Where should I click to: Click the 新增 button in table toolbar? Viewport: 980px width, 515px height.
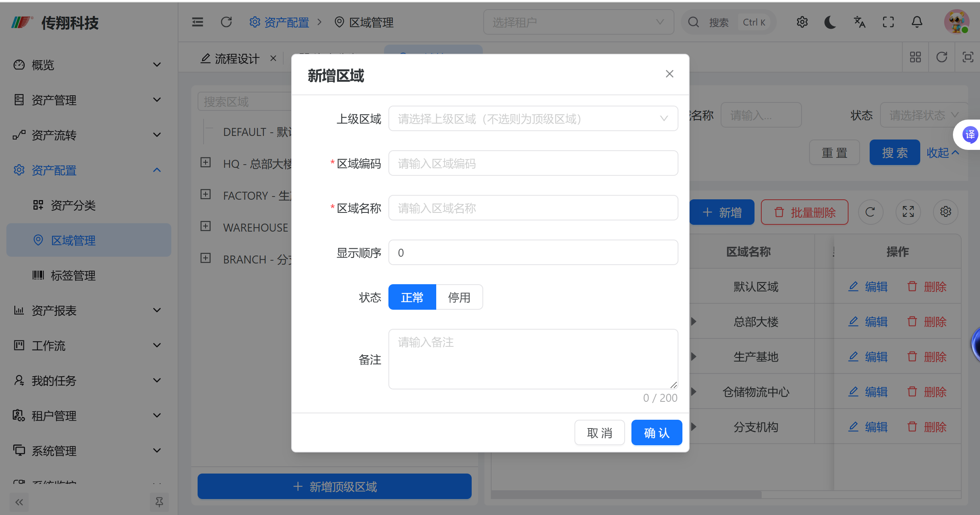pos(722,212)
